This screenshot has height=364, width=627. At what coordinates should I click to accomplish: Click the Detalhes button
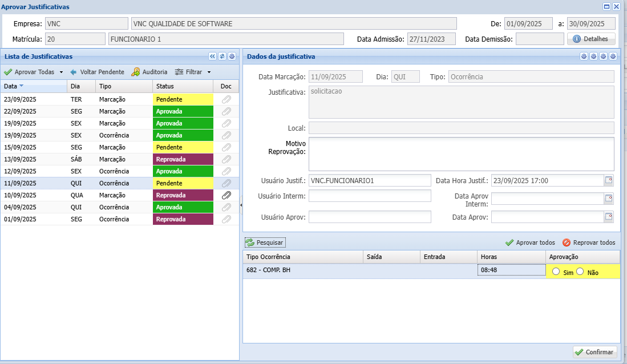click(591, 39)
